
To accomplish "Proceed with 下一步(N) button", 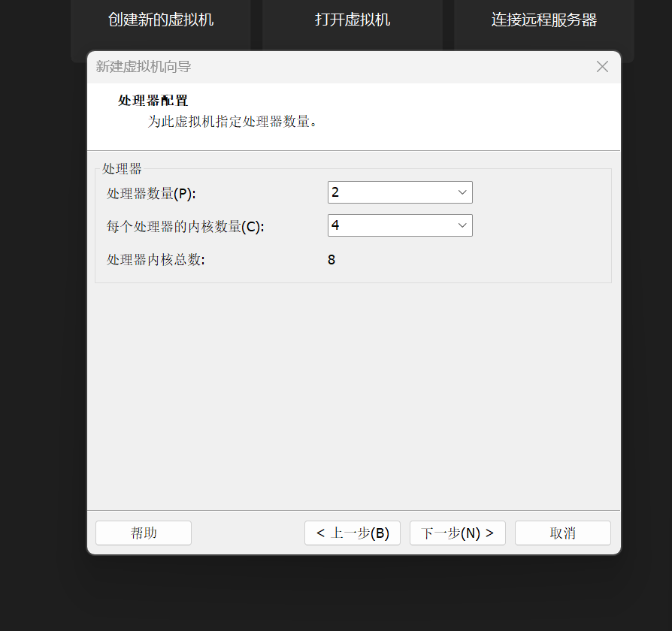I will click(x=458, y=533).
